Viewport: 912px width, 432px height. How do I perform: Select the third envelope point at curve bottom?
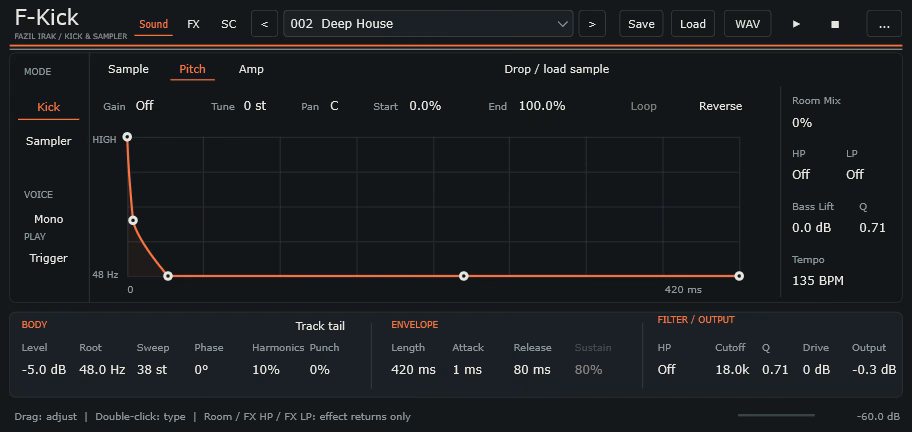(x=168, y=276)
